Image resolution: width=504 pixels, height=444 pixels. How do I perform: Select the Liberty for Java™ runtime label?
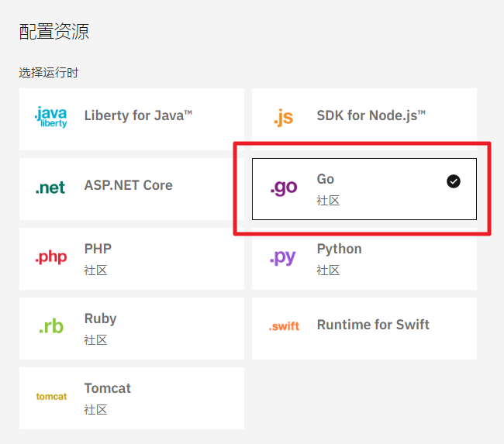pos(138,115)
